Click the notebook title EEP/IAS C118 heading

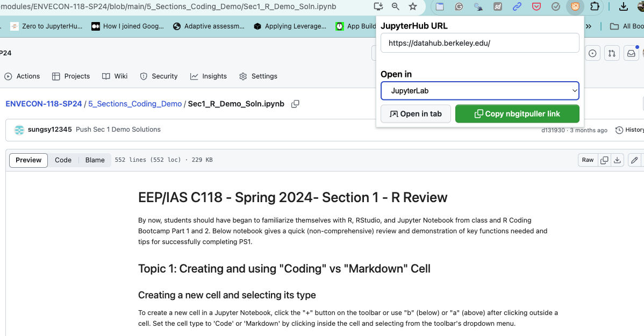coord(292,198)
